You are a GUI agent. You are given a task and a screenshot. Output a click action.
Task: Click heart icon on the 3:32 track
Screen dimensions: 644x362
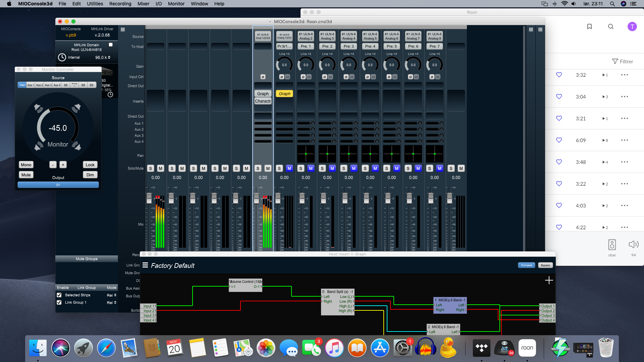559,75
